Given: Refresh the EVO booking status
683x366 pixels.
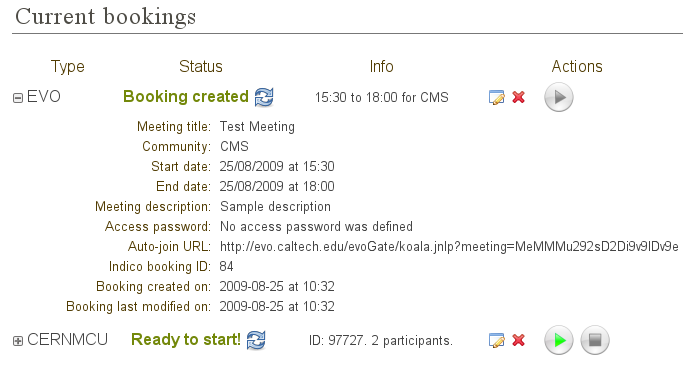Looking at the screenshot, I should point(264,97).
